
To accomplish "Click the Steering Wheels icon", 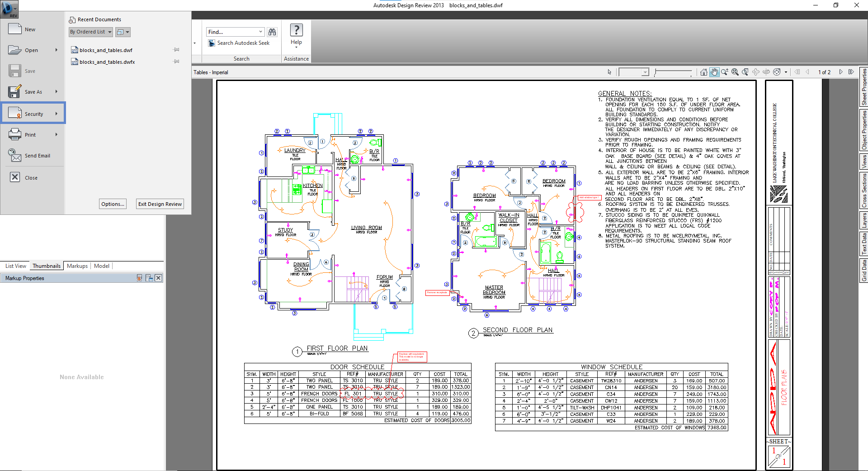I will pyautogui.click(x=777, y=72).
